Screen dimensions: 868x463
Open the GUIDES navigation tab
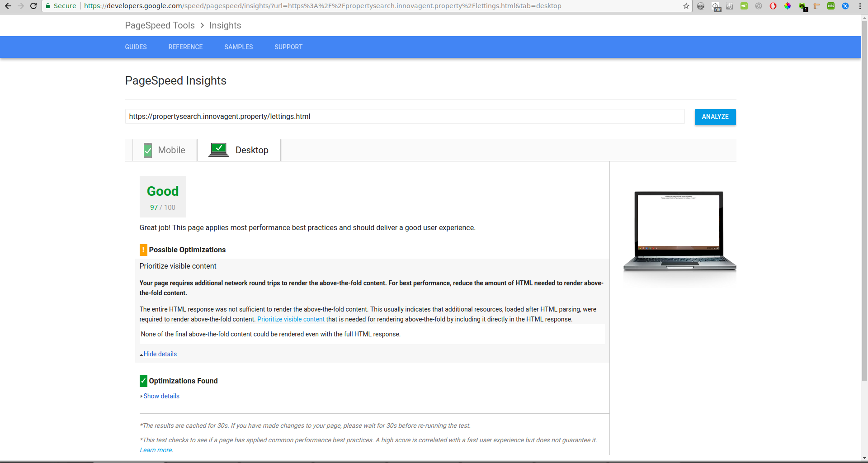point(136,47)
